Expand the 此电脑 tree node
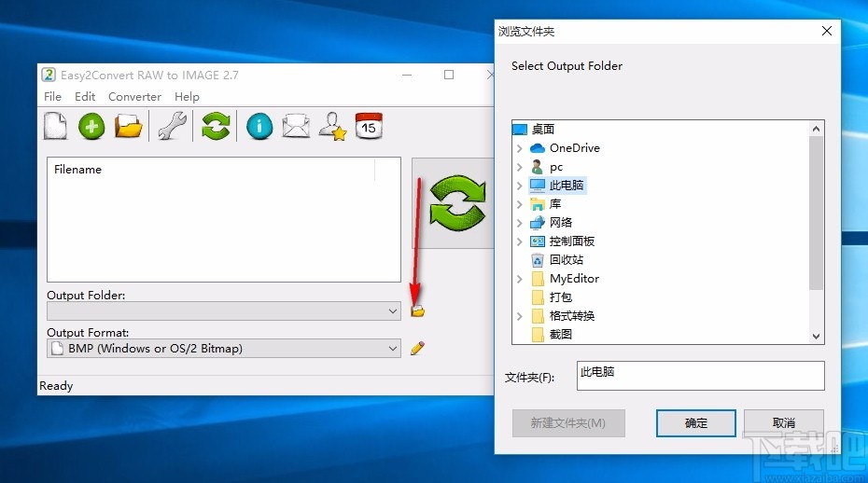The image size is (868, 483). [x=519, y=186]
